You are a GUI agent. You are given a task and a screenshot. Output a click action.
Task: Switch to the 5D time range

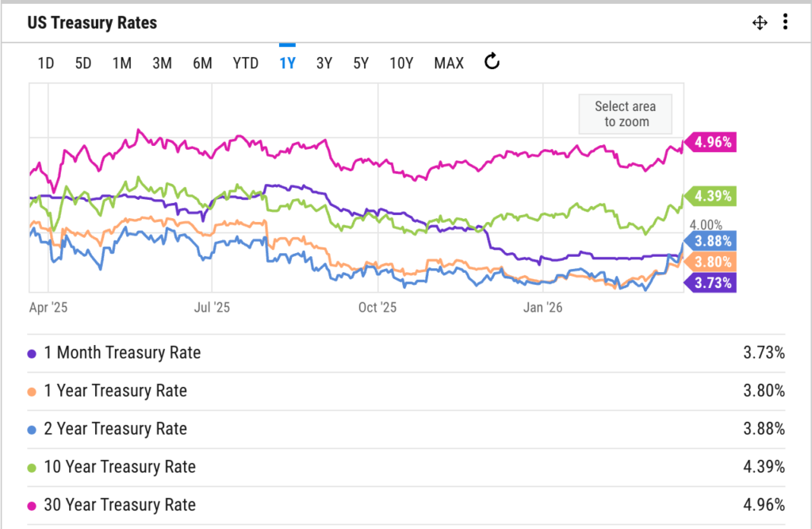[x=83, y=63]
